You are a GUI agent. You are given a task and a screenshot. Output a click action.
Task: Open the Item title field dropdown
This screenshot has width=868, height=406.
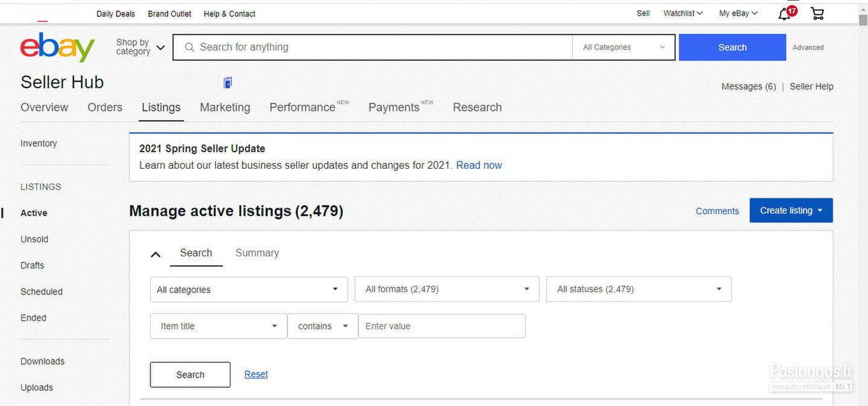[x=218, y=326]
